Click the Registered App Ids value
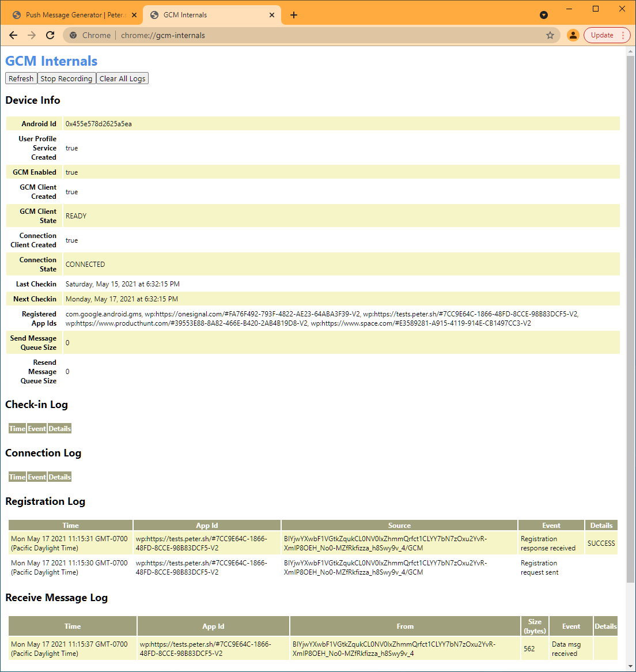This screenshot has width=636, height=672. coord(322,319)
